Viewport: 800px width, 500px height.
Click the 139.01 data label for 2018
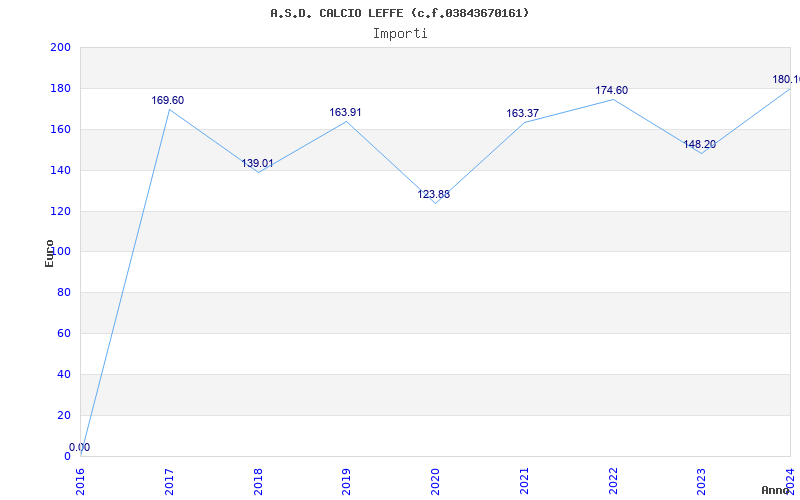pyautogui.click(x=257, y=164)
